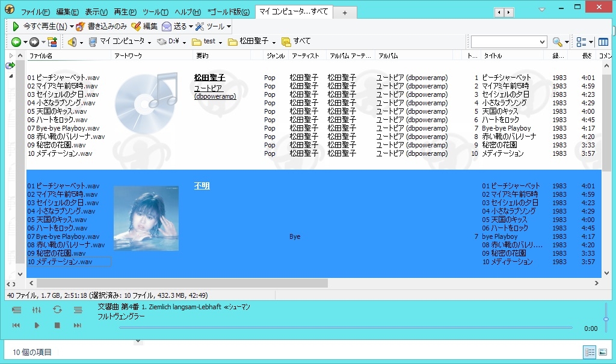Click the default CD artwork thumbnail
The image size is (616, 364).
point(146,103)
